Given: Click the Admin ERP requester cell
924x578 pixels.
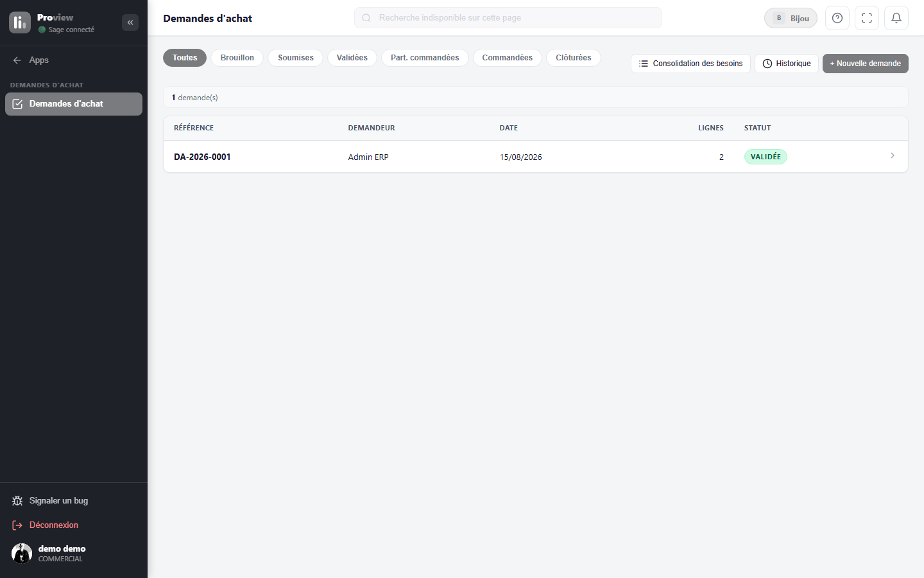Looking at the screenshot, I should pyautogui.click(x=368, y=157).
